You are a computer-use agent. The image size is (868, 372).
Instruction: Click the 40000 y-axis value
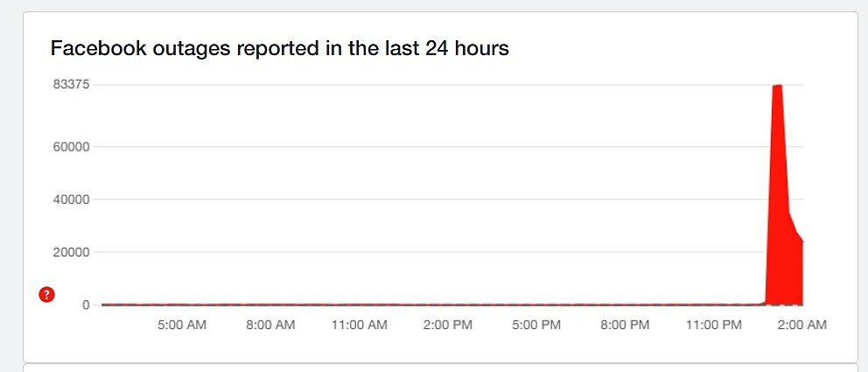(x=72, y=200)
